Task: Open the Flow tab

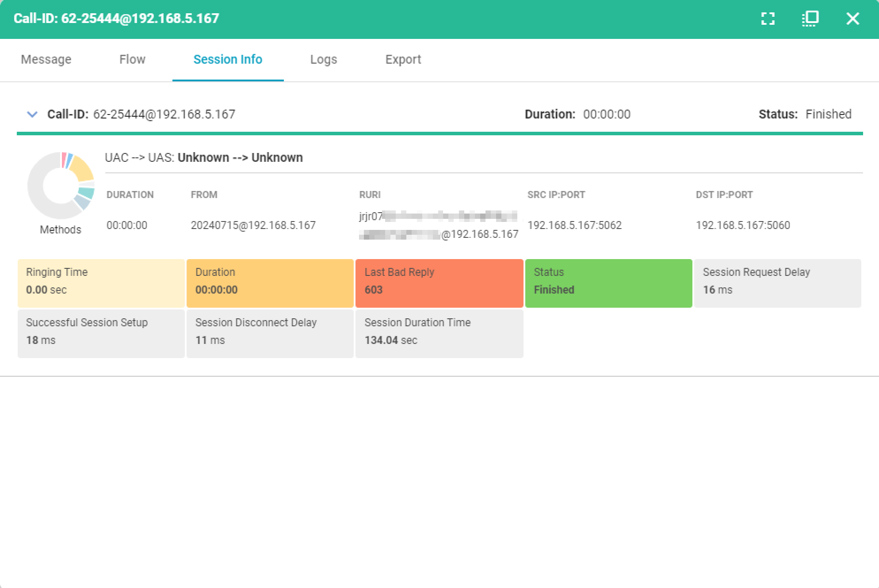Action: 132,59
